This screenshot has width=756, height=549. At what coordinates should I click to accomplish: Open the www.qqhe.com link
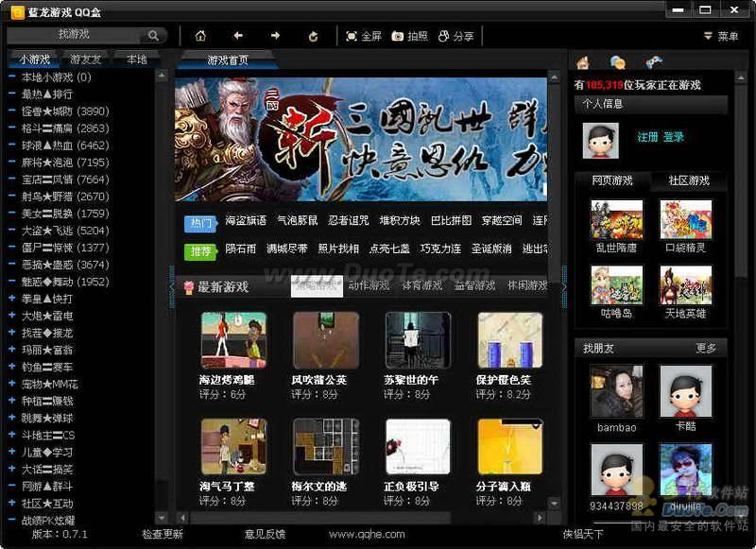[x=367, y=534]
